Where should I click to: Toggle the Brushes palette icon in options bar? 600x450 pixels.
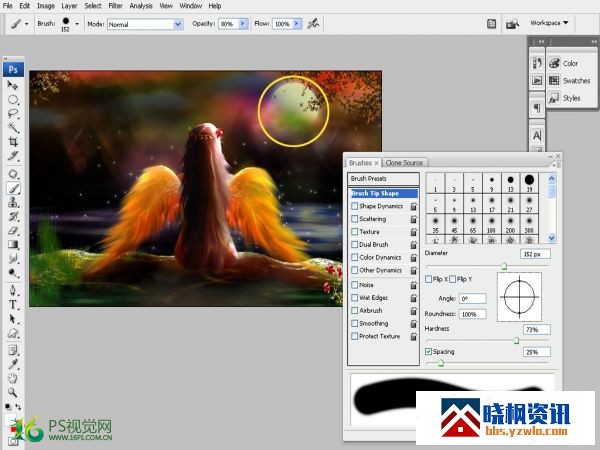pyautogui.click(x=491, y=24)
